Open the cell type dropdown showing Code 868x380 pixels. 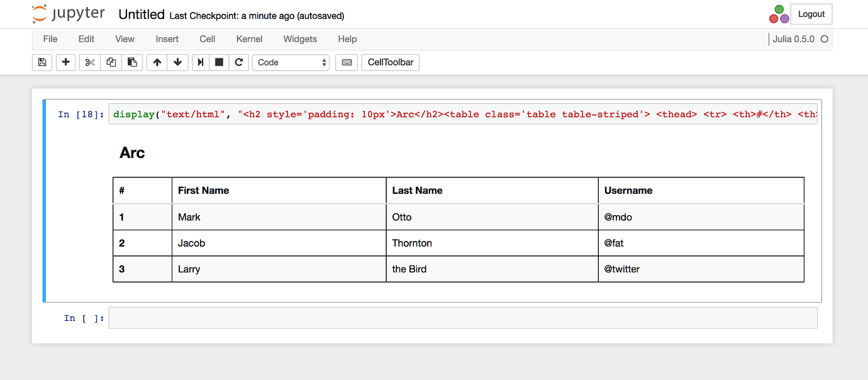tap(291, 62)
